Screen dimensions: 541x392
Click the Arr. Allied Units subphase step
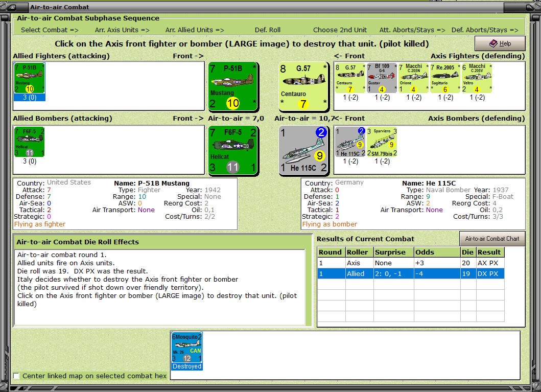(195, 30)
